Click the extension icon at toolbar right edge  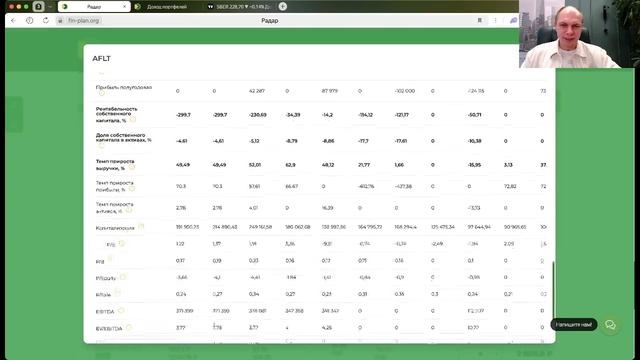coord(513,20)
